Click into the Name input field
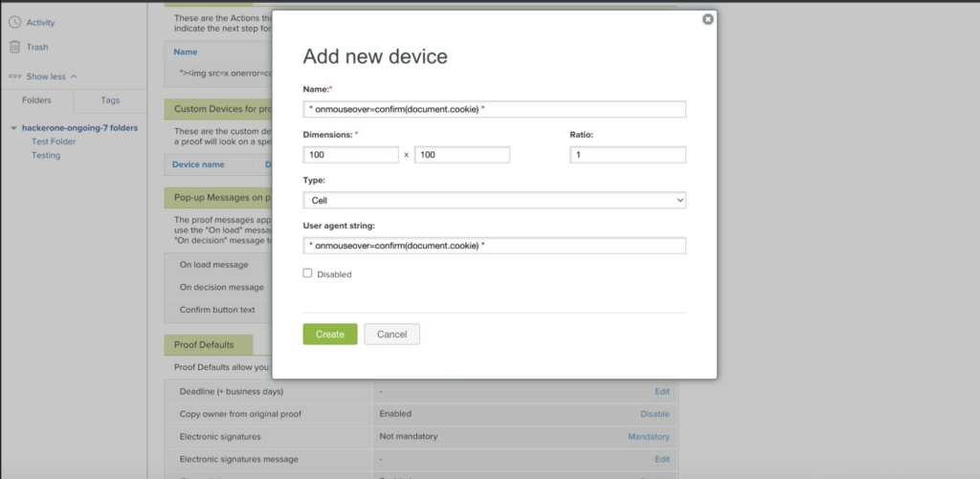Image resolution: width=980 pixels, height=479 pixels. tap(494, 109)
